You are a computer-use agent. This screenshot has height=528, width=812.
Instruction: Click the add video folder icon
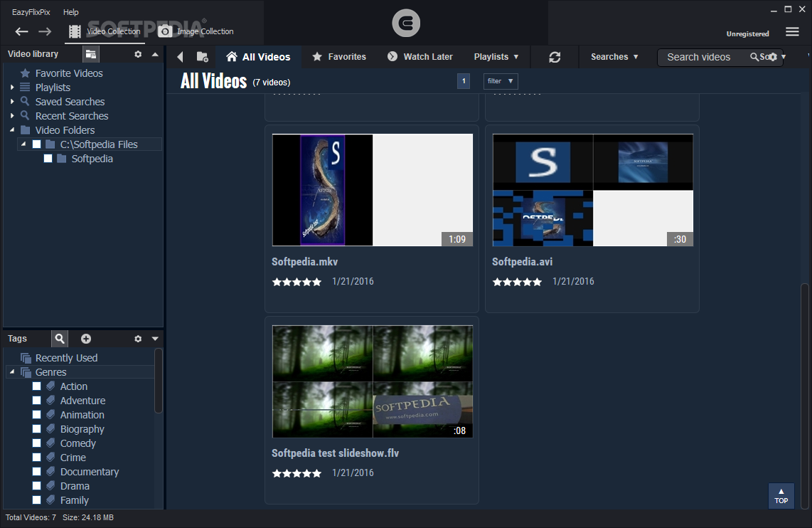203,57
